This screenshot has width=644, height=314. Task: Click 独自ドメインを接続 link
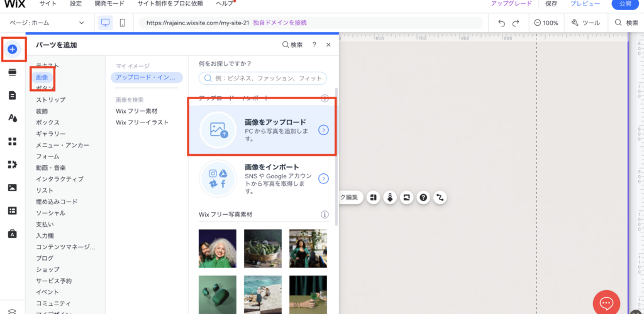280,23
